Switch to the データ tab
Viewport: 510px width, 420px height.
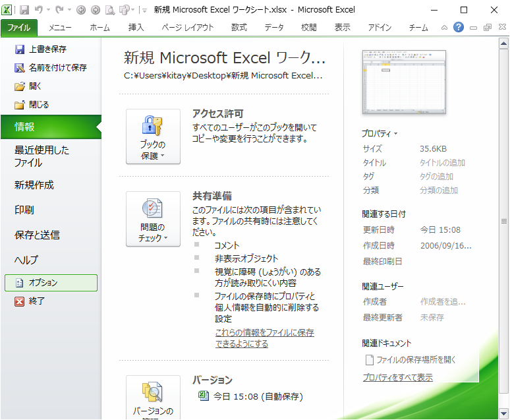(274, 28)
